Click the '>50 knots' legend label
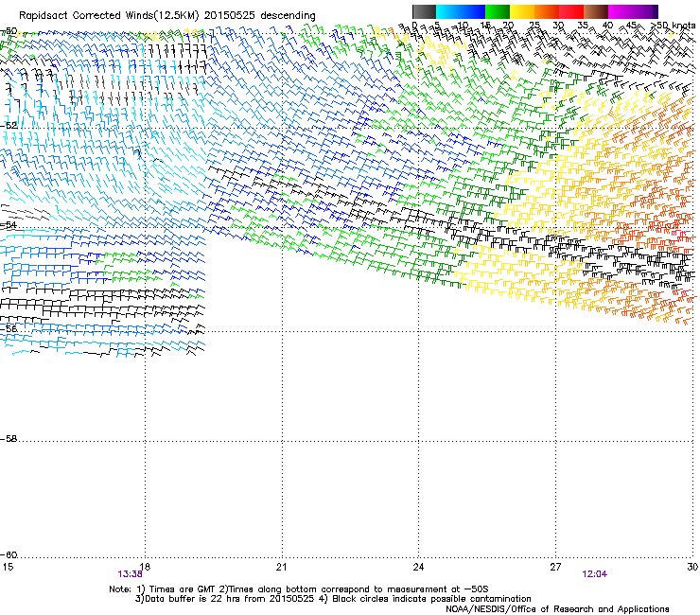700x615 pixels. [674, 26]
